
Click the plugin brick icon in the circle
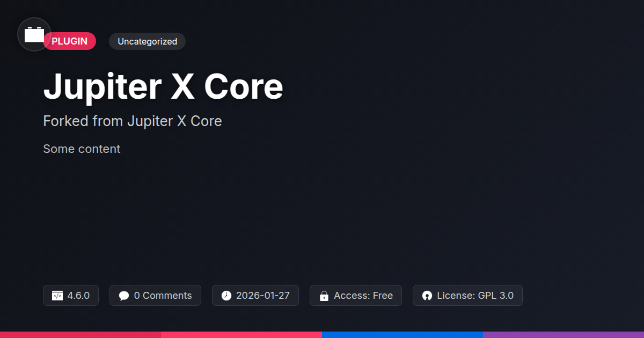[x=34, y=34]
